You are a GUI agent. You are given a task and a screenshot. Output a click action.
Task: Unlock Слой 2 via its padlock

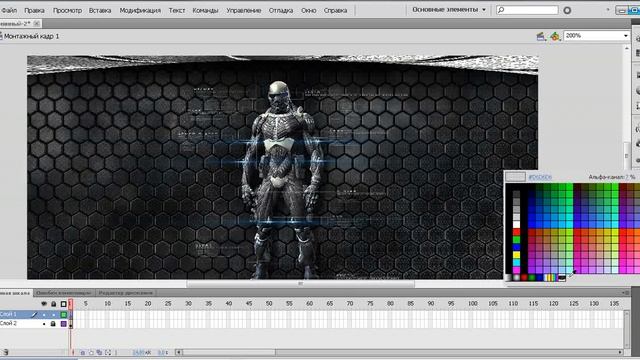click(53, 324)
